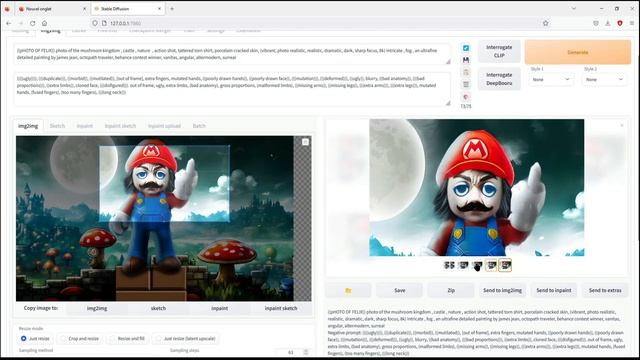
Task: Click the save style floppy disk icon
Action: (466, 60)
